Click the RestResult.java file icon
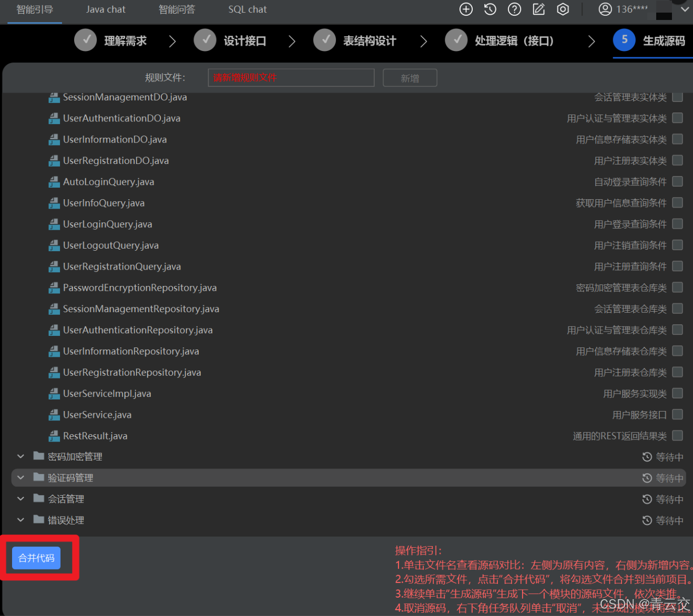The height and width of the screenshot is (616, 693). click(x=54, y=436)
